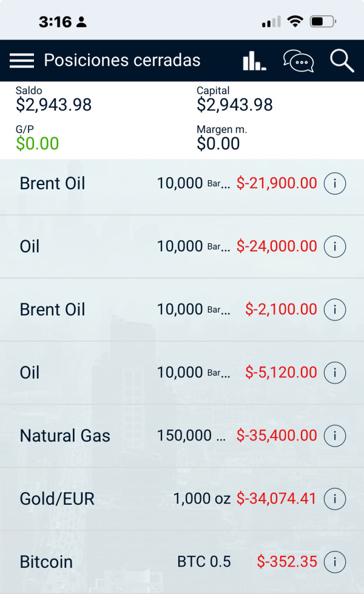Open Natural Gas position info icon
Screen dimensions: 364x594
pyautogui.click(x=335, y=436)
